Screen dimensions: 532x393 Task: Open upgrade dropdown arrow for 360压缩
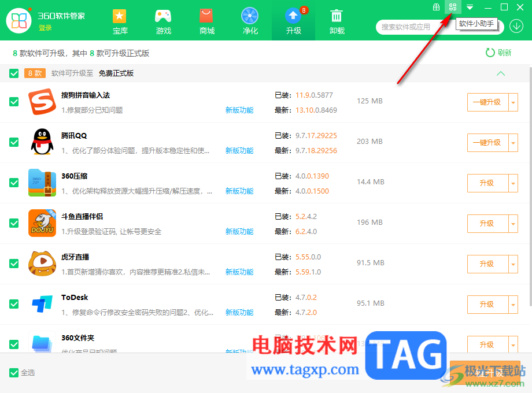pyautogui.click(x=513, y=183)
